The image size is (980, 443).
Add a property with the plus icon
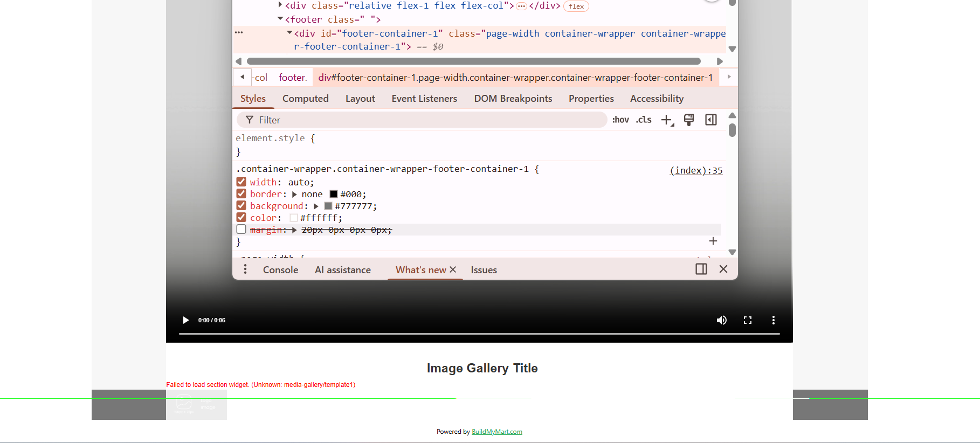tap(713, 241)
